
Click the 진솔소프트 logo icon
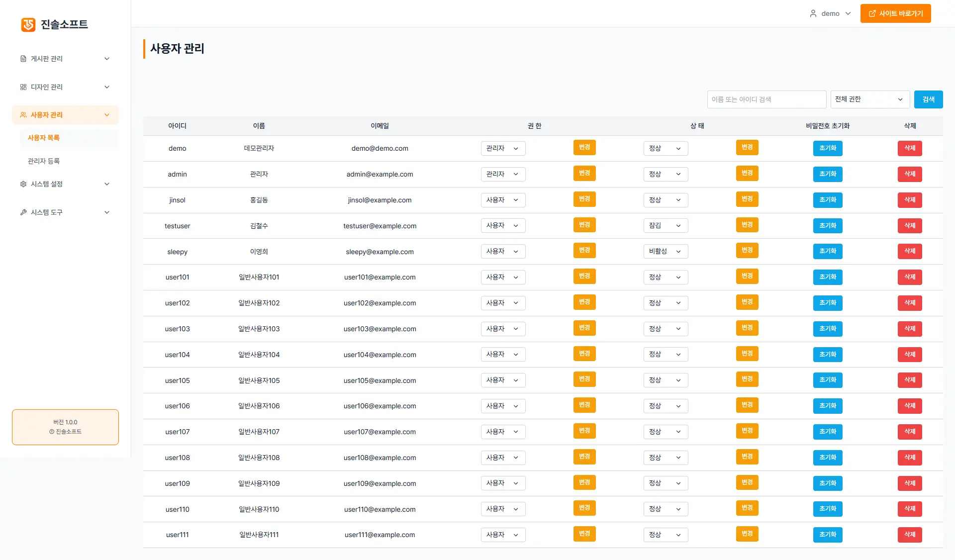pyautogui.click(x=28, y=24)
